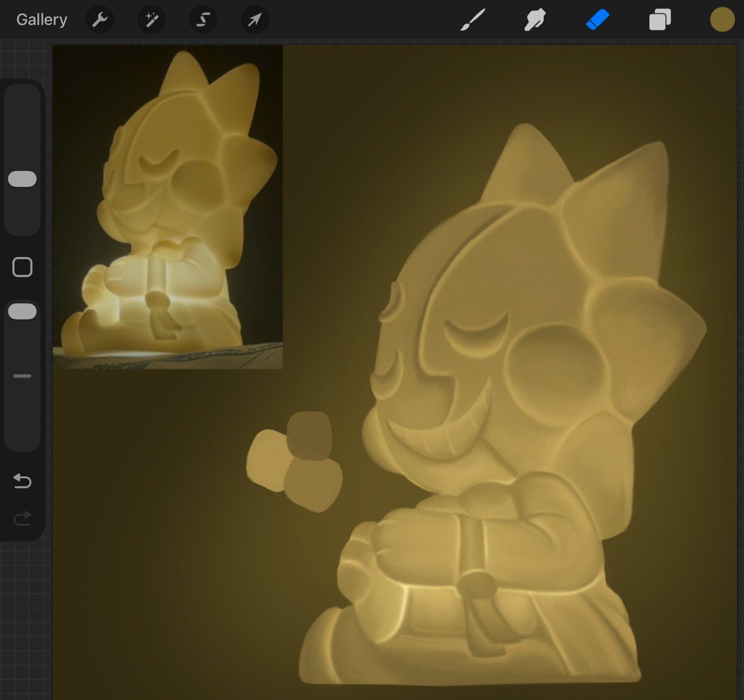The height and width of the screenshot is (700, 744).
Task: Open the Adjustments magic wand menu
Action: [x=151, y=19]
